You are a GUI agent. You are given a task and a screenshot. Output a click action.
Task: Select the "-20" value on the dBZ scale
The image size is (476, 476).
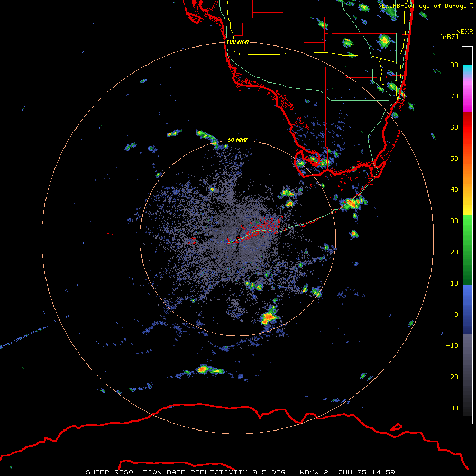point(452,377)
